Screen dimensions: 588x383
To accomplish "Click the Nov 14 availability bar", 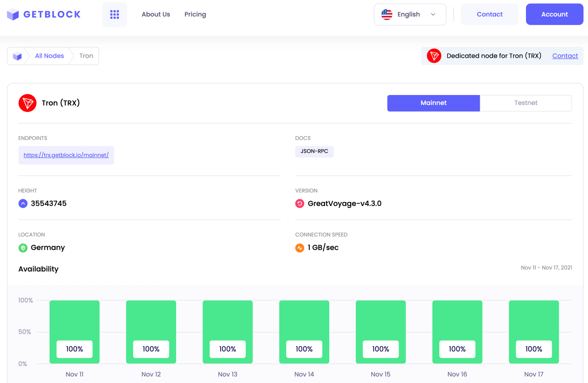I will (x=304, y=332).
